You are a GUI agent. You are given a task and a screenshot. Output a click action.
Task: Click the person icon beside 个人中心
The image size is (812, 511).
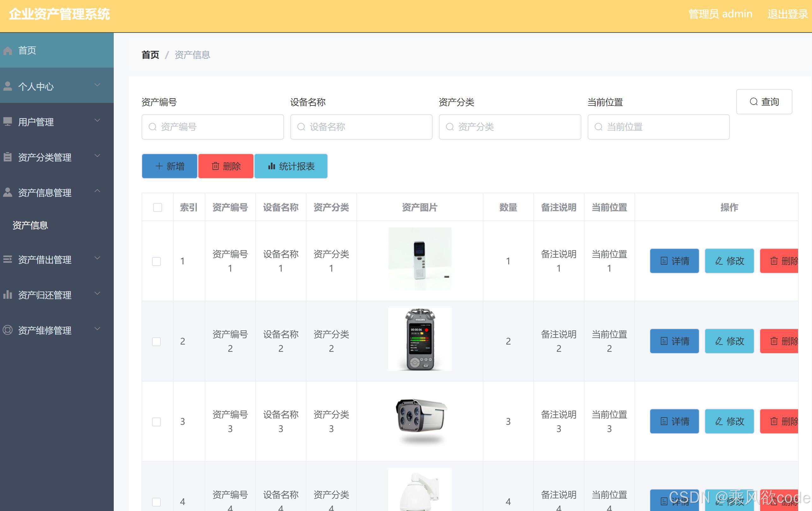tap(8, 86)
